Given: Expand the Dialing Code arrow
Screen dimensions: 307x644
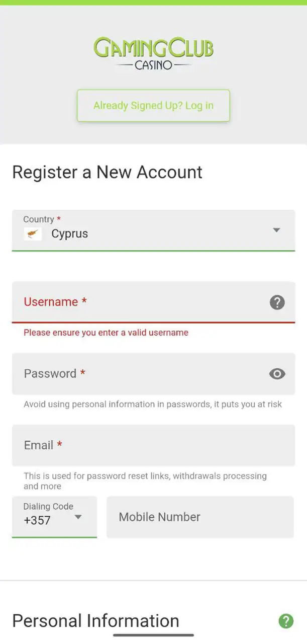Looking at the screenshot, I should 78,517.
